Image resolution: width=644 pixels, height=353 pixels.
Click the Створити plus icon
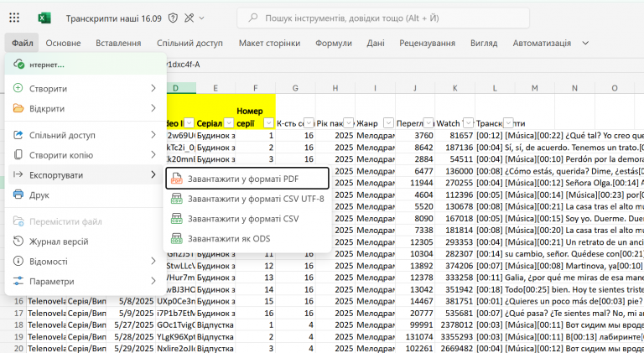18,88
